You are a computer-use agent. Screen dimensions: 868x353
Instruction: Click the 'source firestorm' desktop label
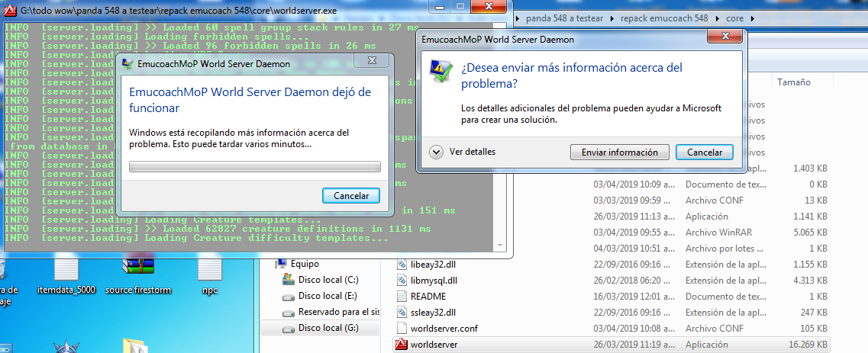(x=138, y=290)
